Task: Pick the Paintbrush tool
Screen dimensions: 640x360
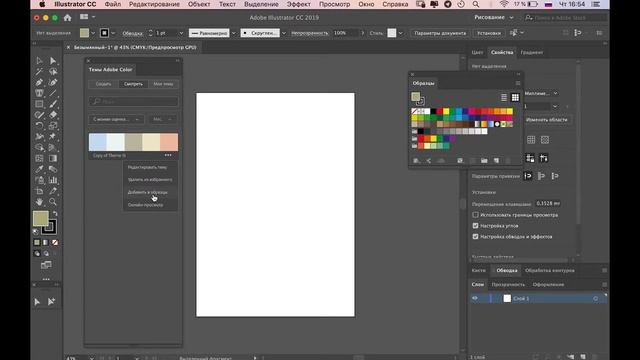Action: click(x=53, y=104)
